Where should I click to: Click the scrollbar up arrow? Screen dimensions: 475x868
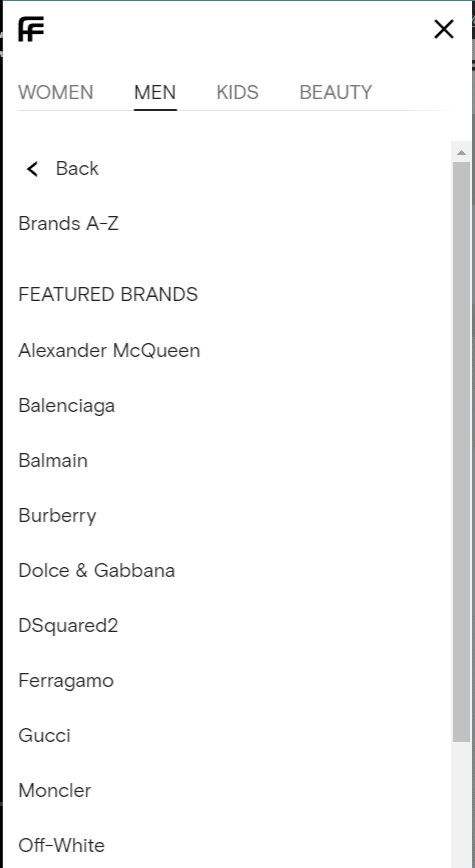click(462, 152)
